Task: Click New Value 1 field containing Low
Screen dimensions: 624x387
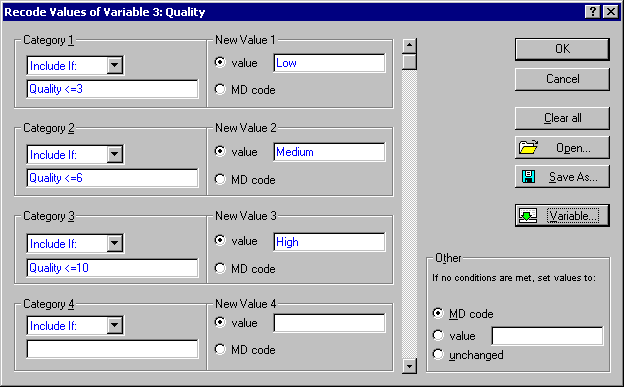Action: 330,63
